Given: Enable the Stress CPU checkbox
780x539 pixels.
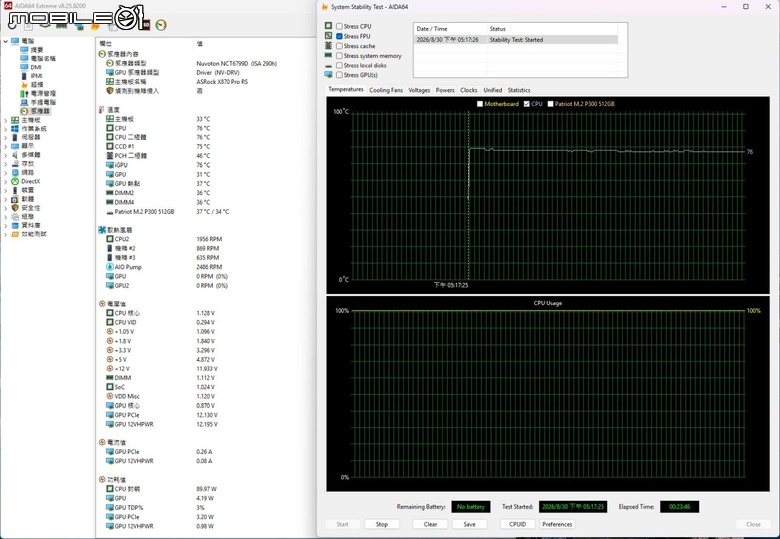Looking at the screenshot, I should (x=339, y=26).
